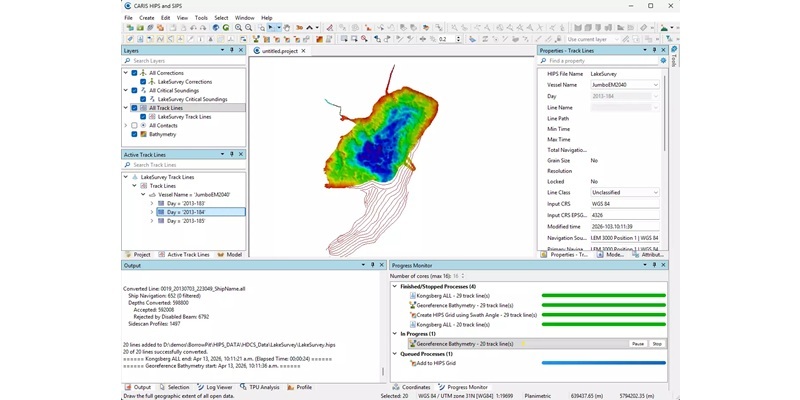Pause the Georeference Bathymetry process
800x400 pixels.
tap(638, 344)
